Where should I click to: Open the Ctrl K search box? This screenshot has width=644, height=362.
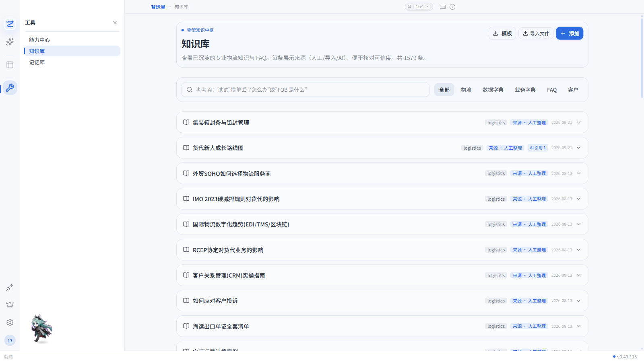(419, 7)
